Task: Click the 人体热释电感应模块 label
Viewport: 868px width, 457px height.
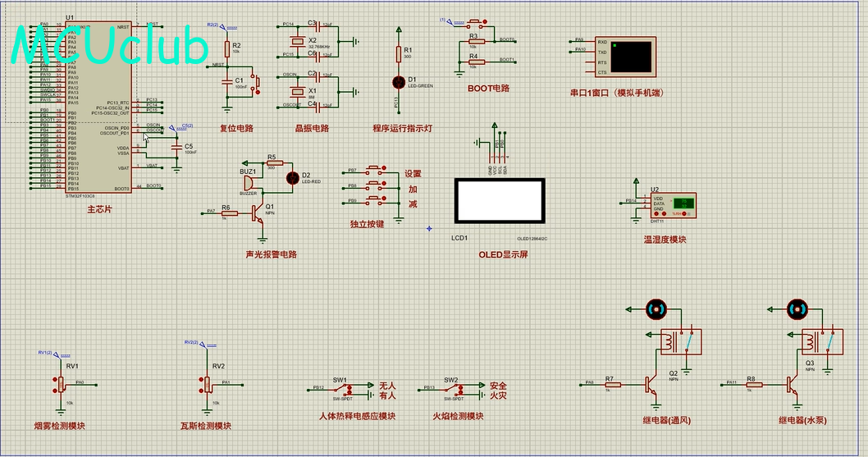Action: coord(357,416)
